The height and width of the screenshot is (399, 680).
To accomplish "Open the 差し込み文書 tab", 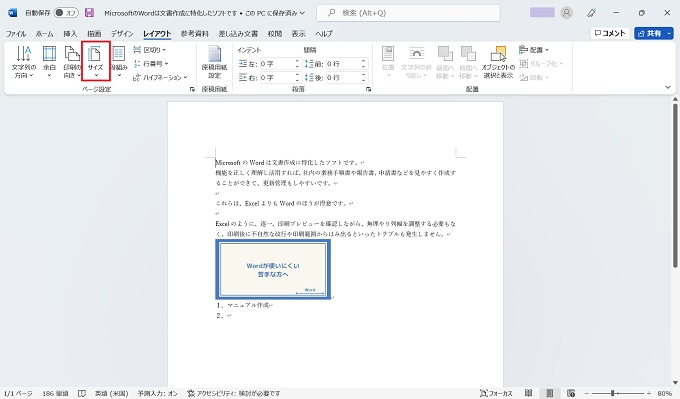I will click(238, 33).
